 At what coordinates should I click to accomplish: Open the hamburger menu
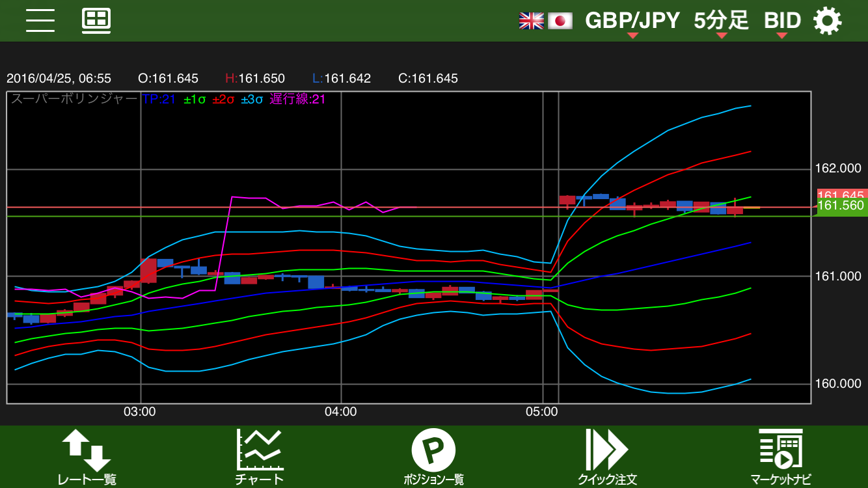[x=40, y=21]
